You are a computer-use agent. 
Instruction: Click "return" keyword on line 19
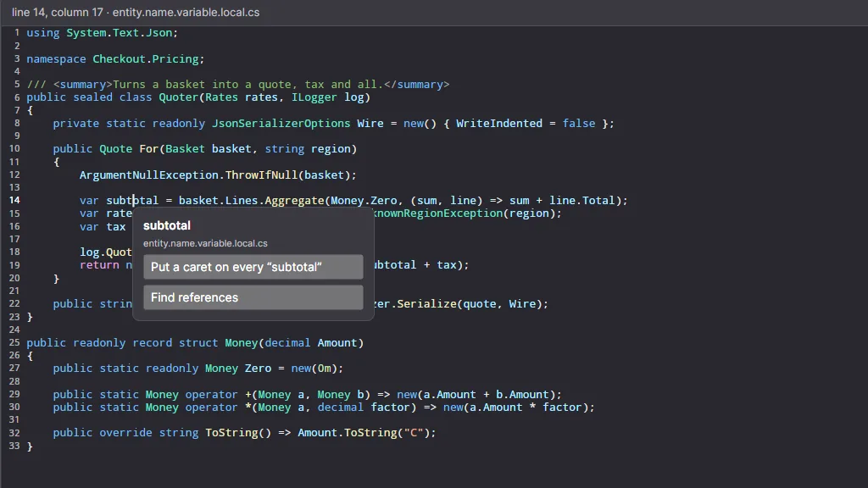click(x=100, y=265)
